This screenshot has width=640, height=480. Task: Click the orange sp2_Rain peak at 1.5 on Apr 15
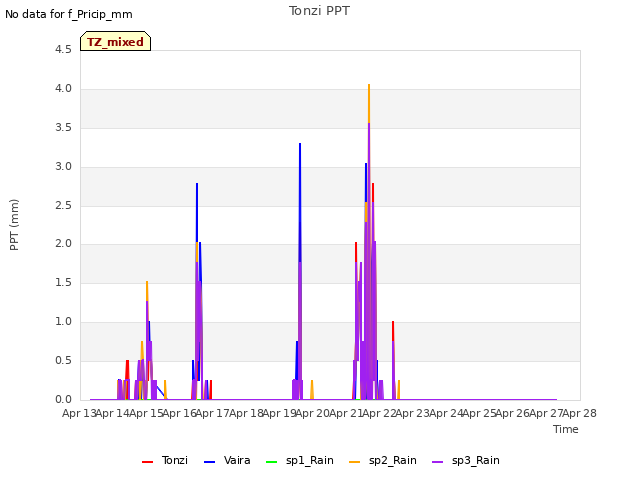point(147,282)
